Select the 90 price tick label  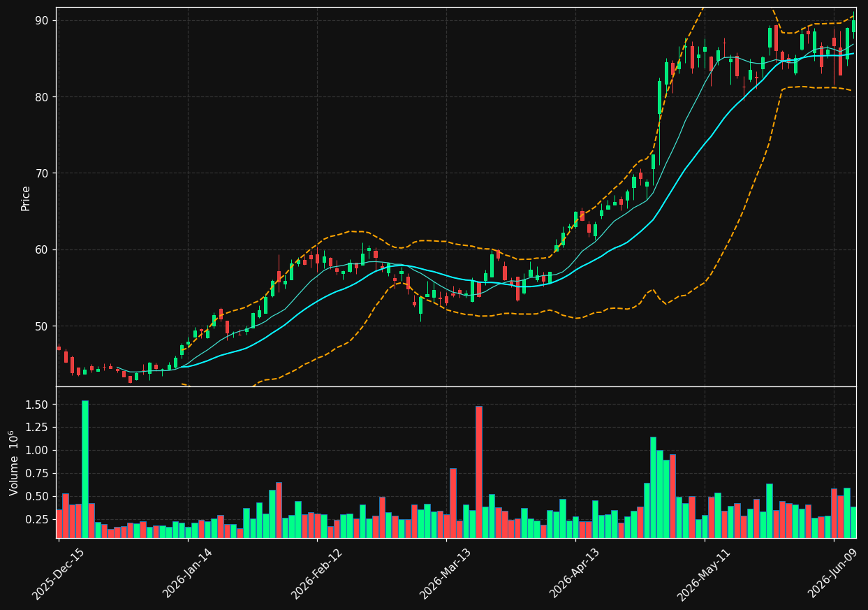point(42,20)
